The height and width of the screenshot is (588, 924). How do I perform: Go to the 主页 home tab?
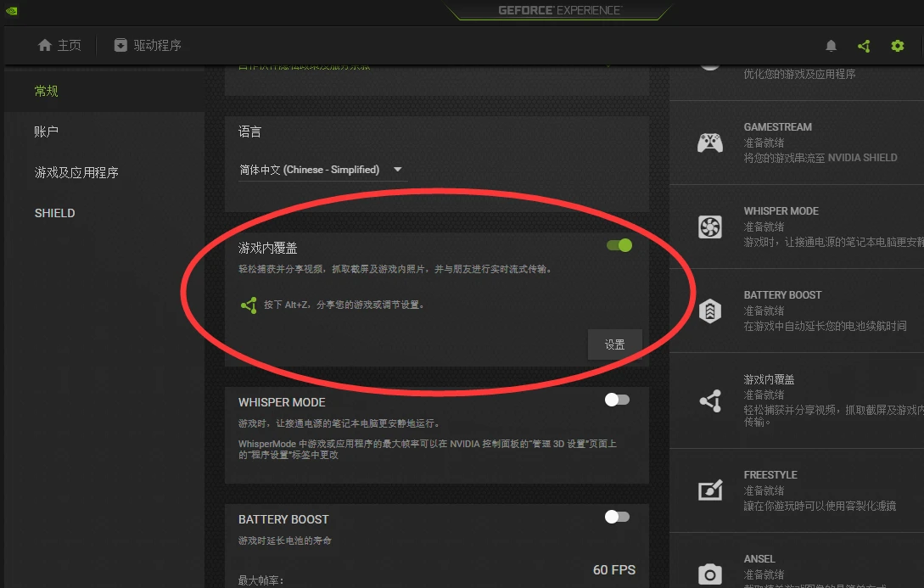59,45
